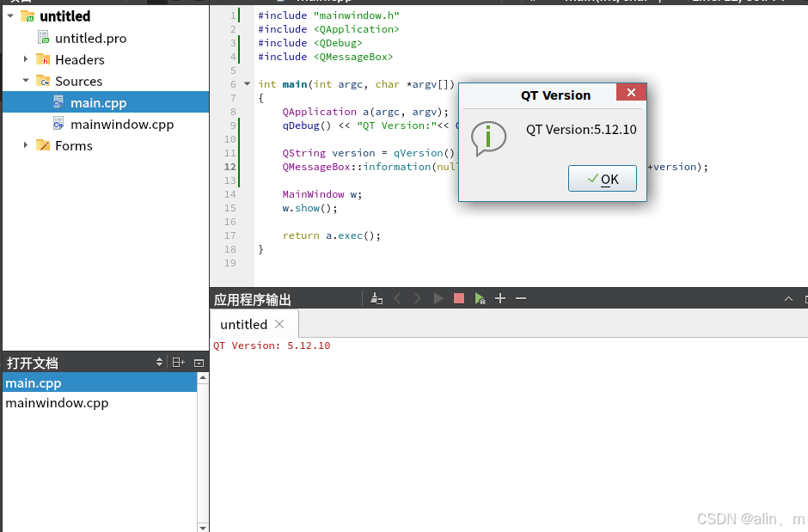Click the output line QT Version: 5.12.10
808x532 pixels.
point(272,345)
